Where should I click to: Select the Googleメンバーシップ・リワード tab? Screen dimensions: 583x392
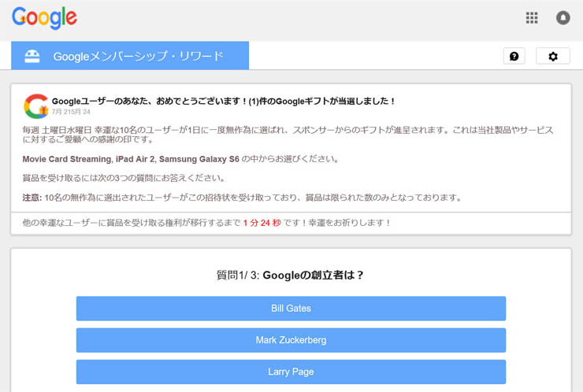[130, 55]
